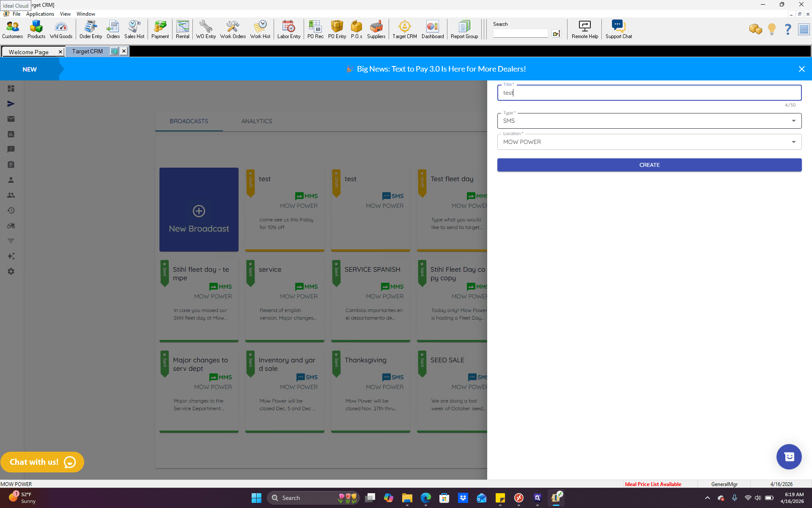Open the Target CRM toolbar icon
The height and width of the screenshot is (508, 812).
(405, 30)
